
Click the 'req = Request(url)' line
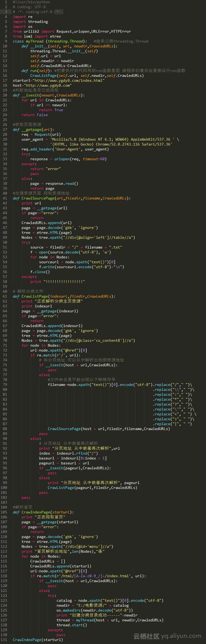40,134
